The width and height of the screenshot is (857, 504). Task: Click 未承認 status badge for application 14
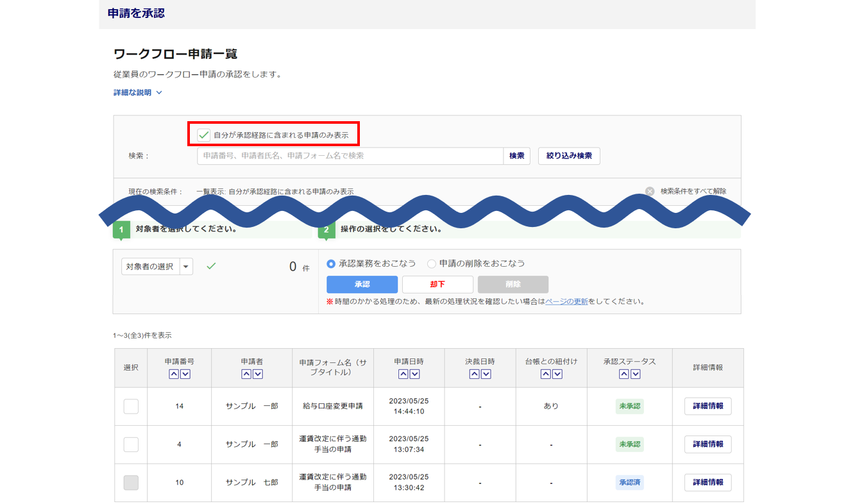[629, 406]
